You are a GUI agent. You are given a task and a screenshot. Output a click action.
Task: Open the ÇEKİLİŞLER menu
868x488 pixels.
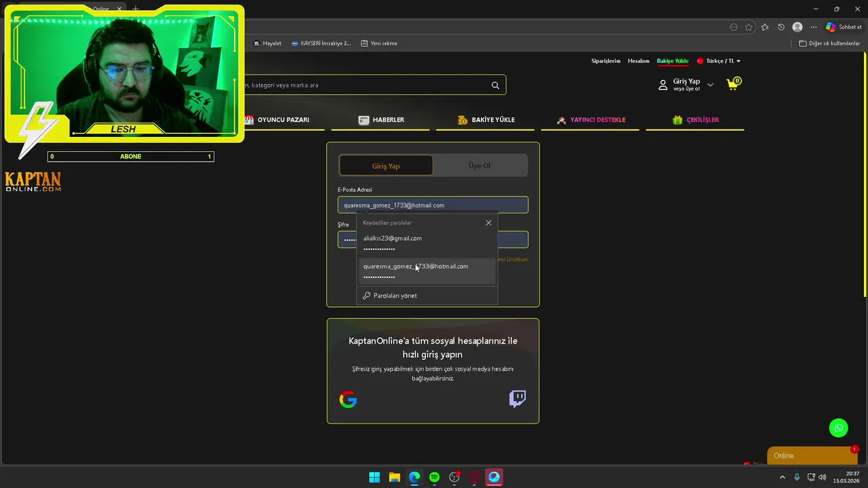pyautogui.click(x=696, y=120)
